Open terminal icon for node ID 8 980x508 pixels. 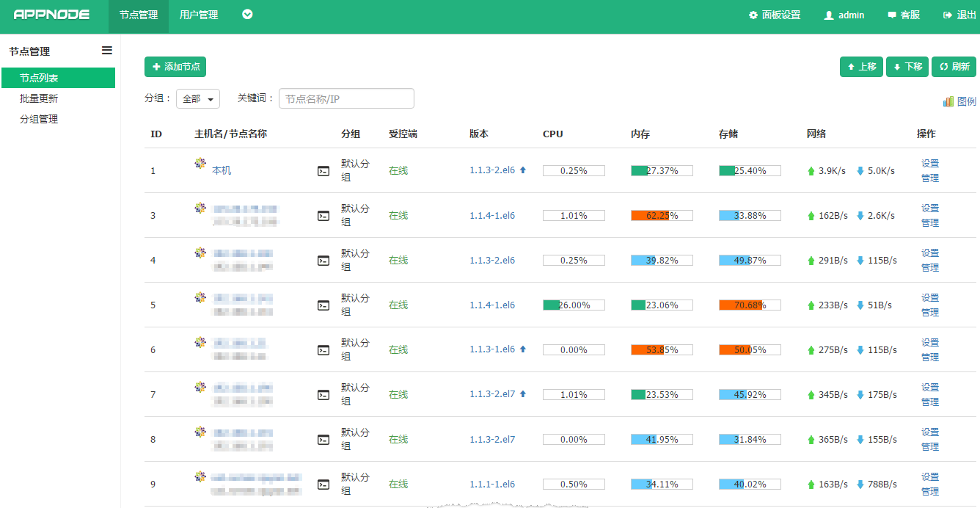[323, 440]
